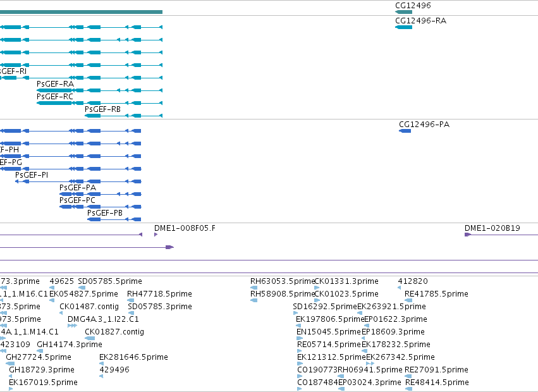Screen dimensions: 538x392
Task: Open the RE41785.5prime EST label
Action: (x=436, y=294)
